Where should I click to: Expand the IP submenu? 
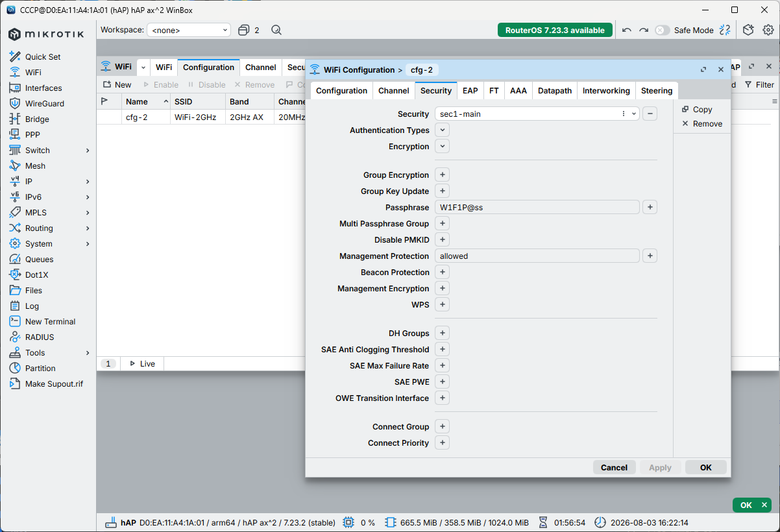tap(88, 182)
